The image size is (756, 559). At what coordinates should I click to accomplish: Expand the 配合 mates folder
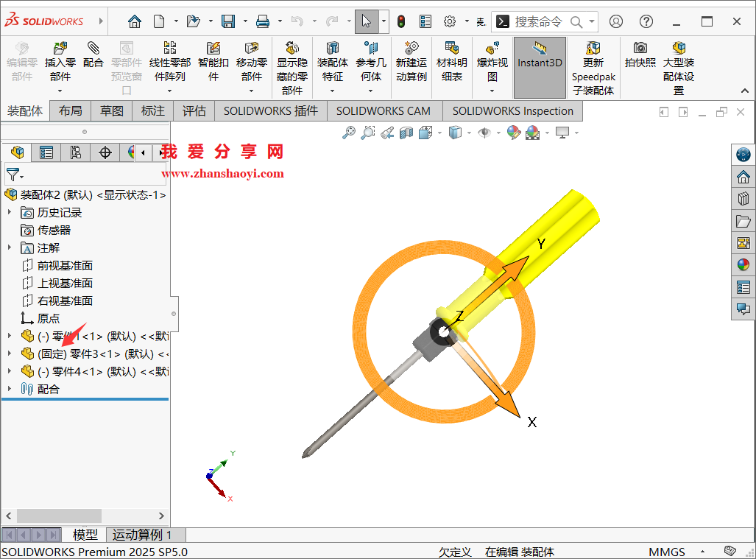9,389
